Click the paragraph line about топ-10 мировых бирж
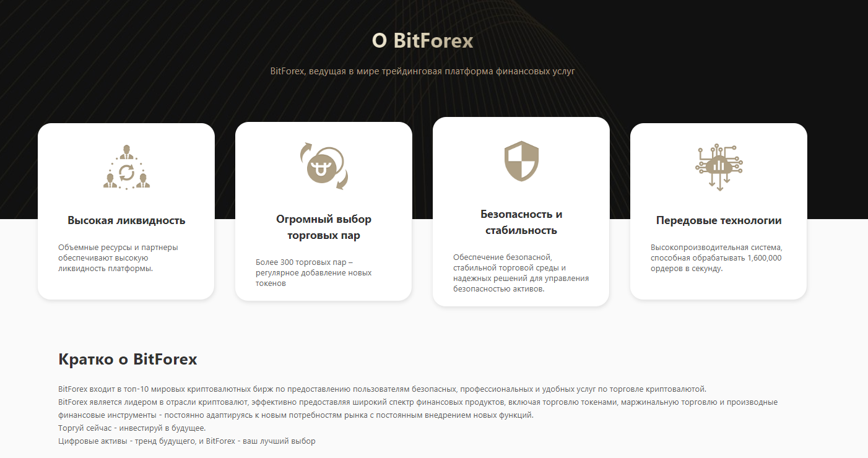 tap(382, 389)
